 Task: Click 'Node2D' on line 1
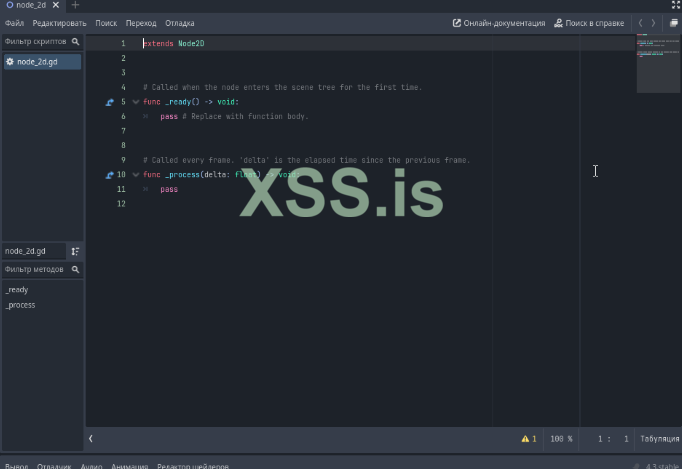coord(191,44)
